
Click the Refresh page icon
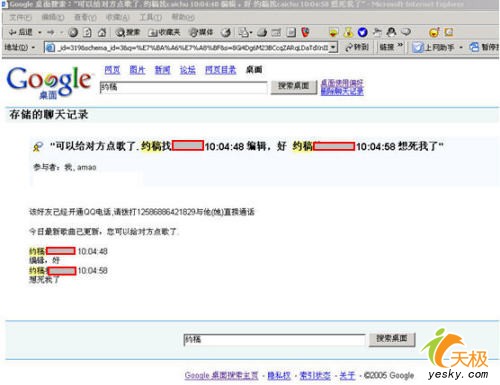(87, 32)
